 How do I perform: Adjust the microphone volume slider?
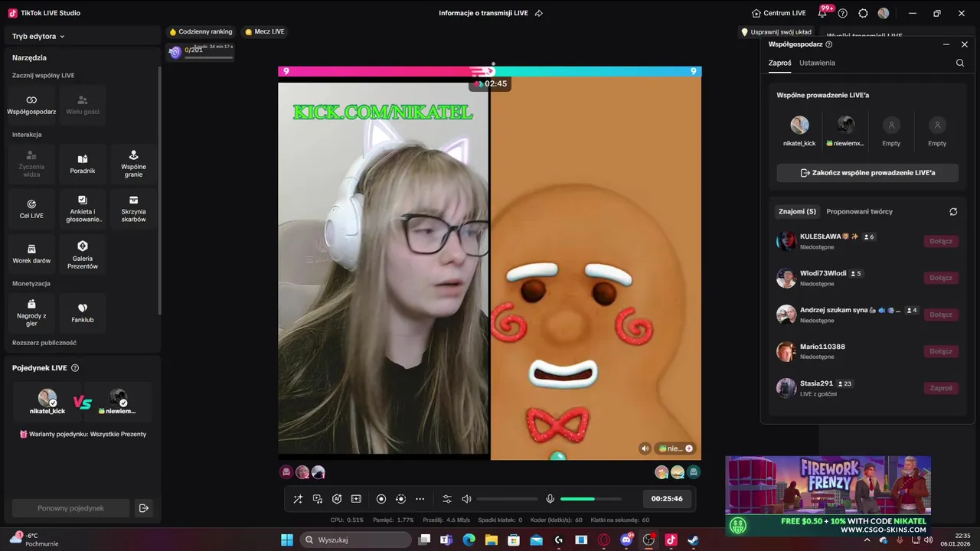click(591, 499)
